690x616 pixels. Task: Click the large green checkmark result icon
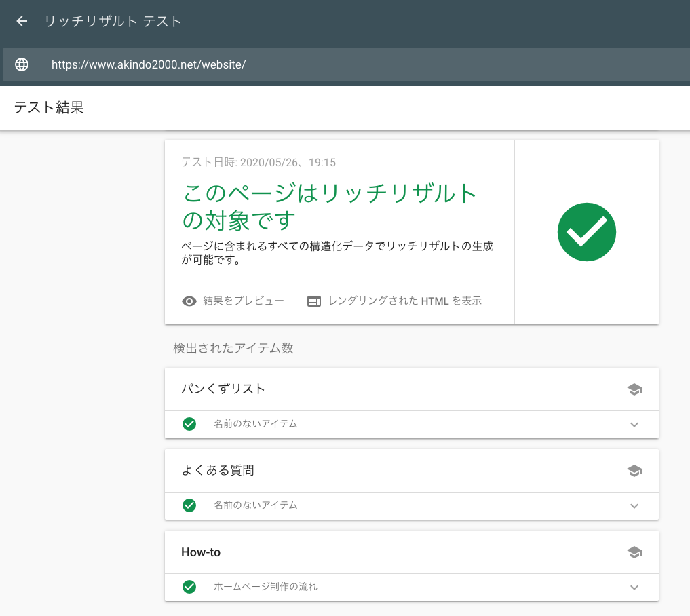point(586,233)
